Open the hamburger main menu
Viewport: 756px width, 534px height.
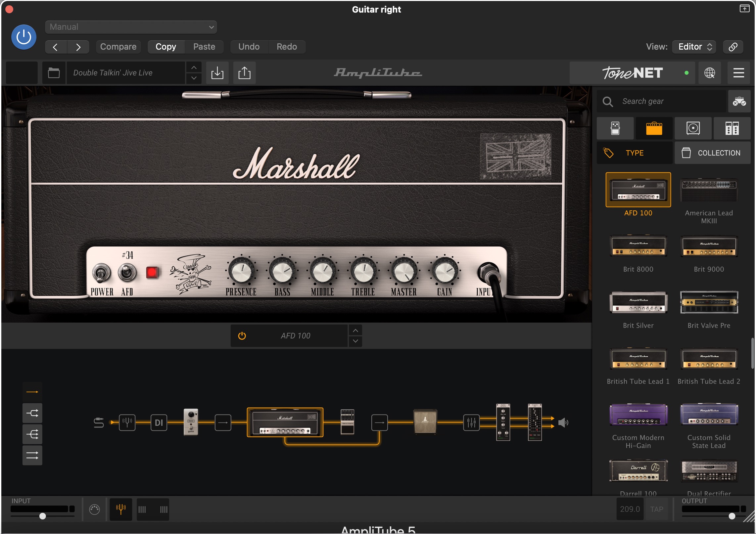[738, 73]
